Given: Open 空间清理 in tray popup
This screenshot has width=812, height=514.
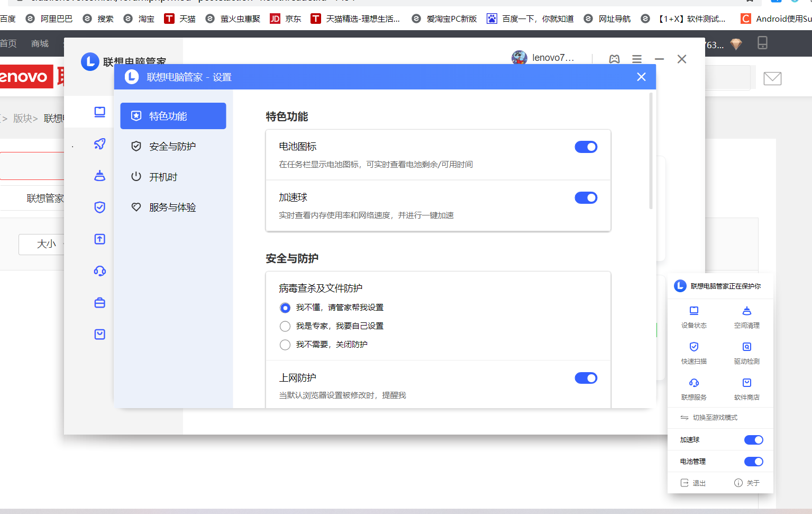Looking at the screenshot, I should click(747, 317).
